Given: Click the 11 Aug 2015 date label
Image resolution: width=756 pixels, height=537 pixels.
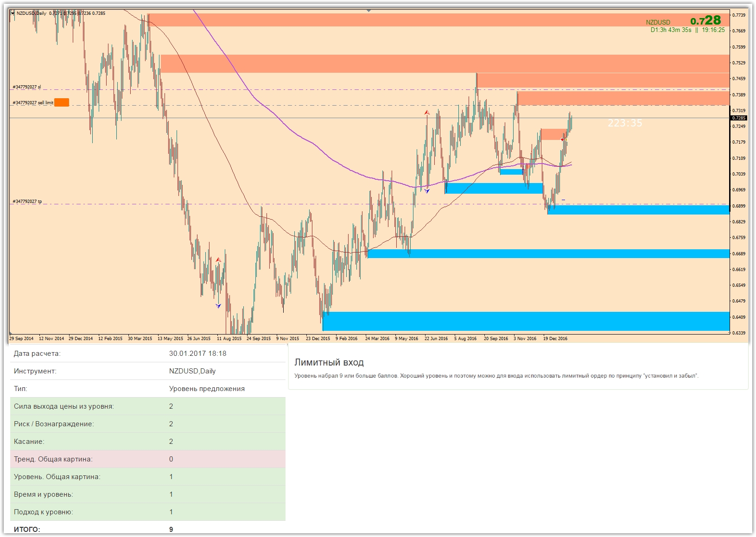Looking at the screenshot, I should coord(229,339).
